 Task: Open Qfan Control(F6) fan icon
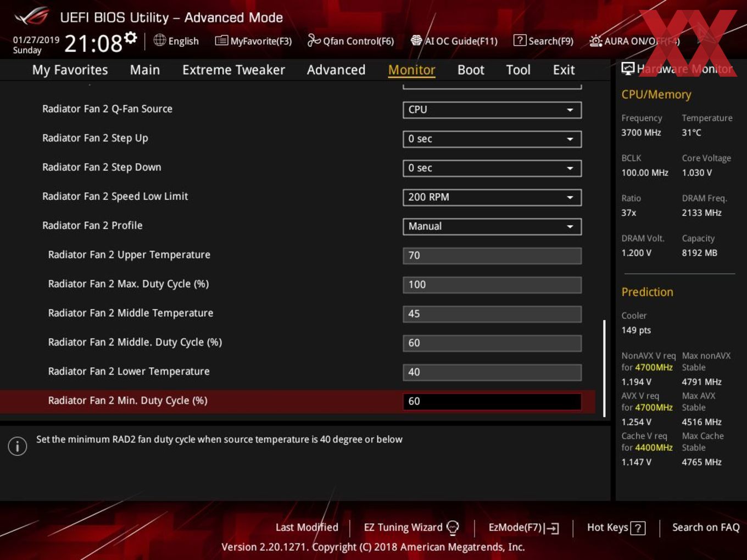pos(314,40)
